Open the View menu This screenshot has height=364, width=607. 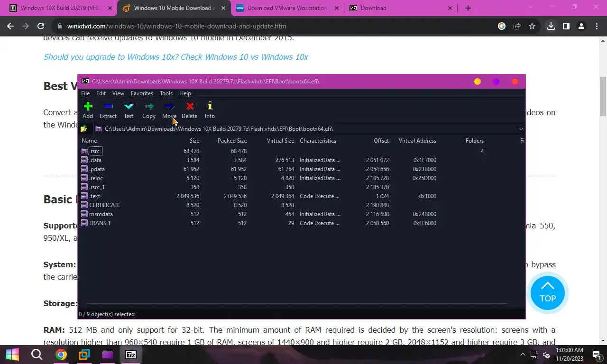coord(118,93)
